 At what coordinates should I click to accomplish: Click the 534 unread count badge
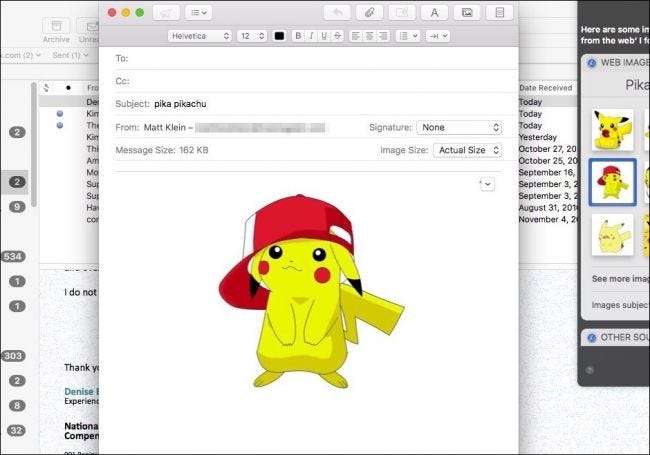click(13, 257)
